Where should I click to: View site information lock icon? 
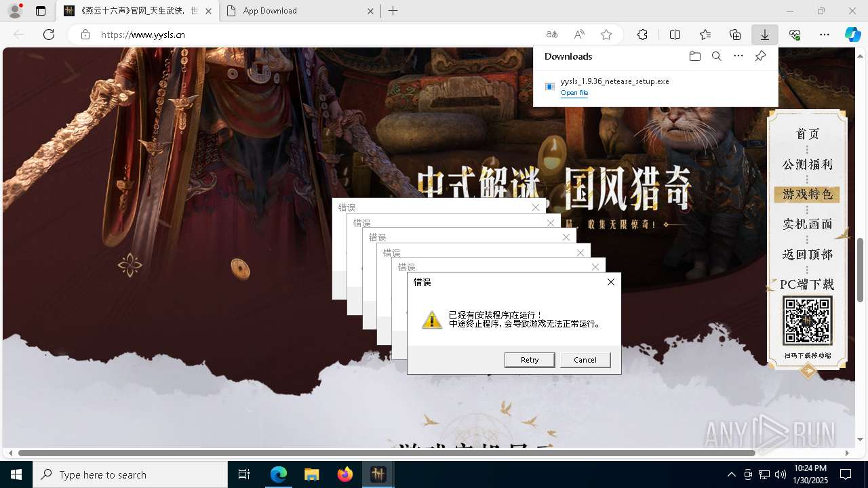coord(85,35)
